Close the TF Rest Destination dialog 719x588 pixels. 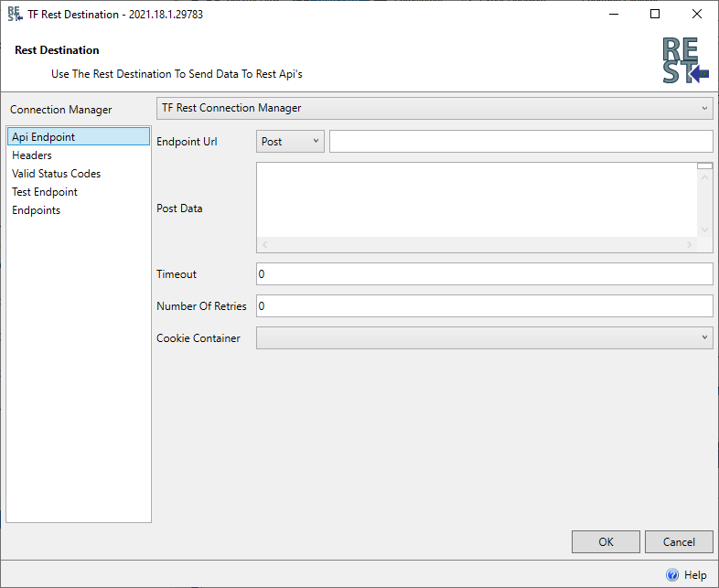(697, 15)
